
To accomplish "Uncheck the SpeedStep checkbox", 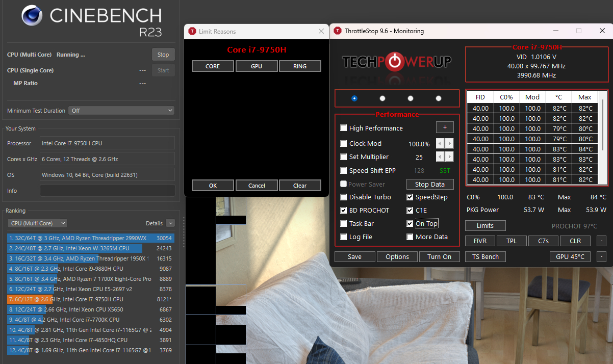I will 410,197.
